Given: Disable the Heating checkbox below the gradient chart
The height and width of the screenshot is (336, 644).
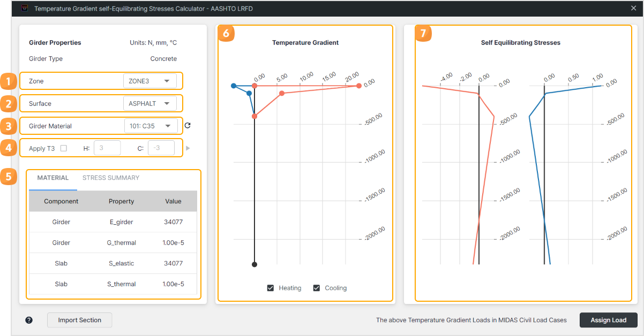Looking at the screenshot, I should tap(271, 288).
